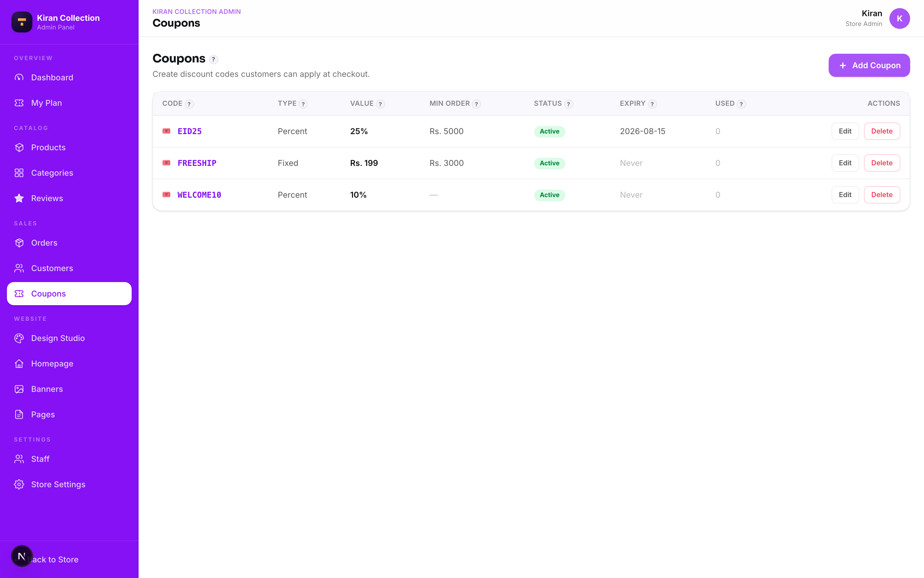Edit the EID25 coupon

pos(845,131)
